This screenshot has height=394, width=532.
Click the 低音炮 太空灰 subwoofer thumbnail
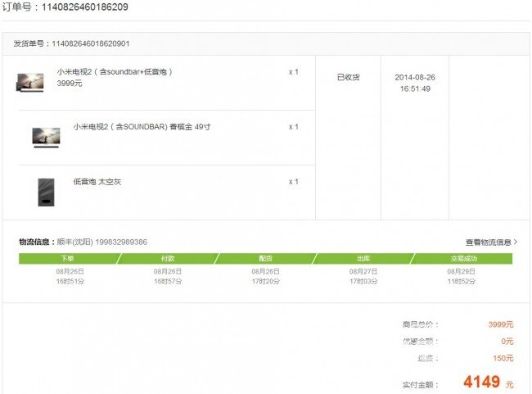pos(46,192)
